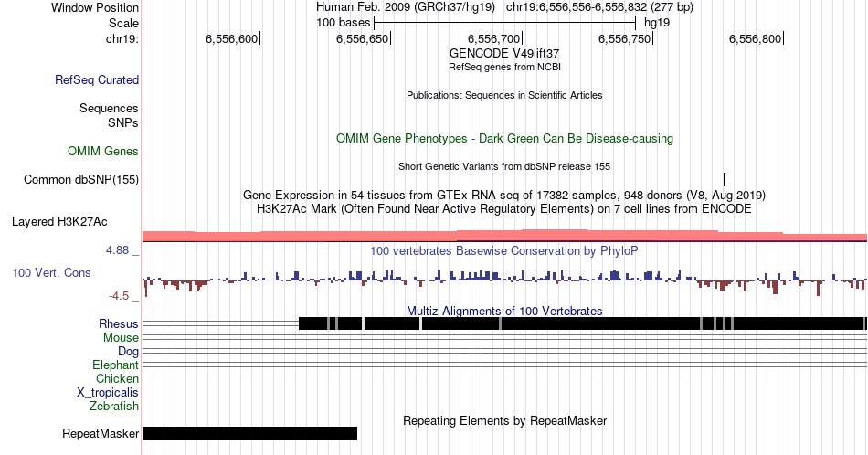Click the GTEx Gene Expression title line

tap(504, 195)
